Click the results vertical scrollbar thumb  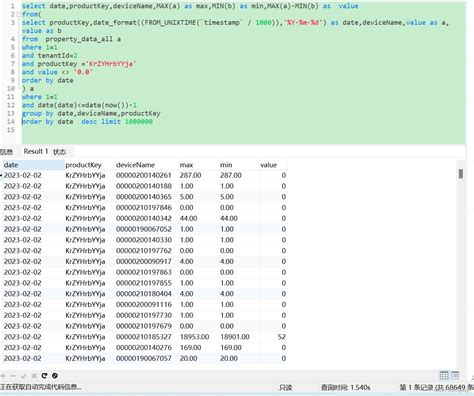(x=461, y=174)
